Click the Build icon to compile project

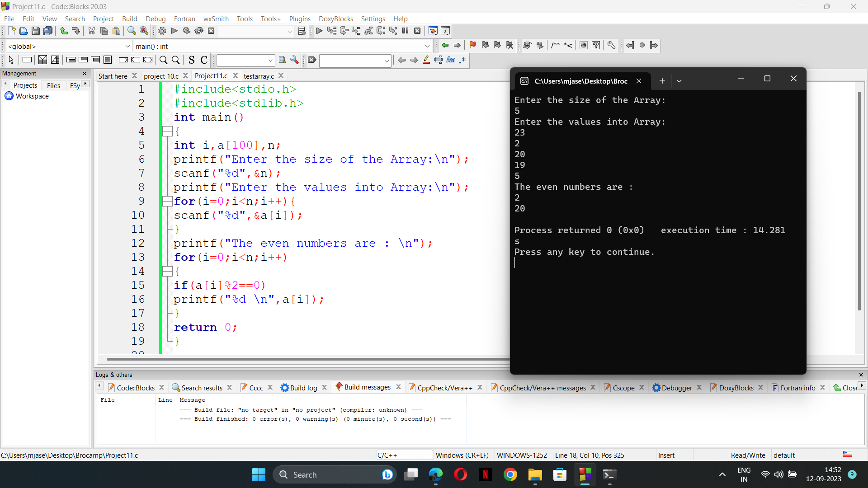[x=161, y=31]
